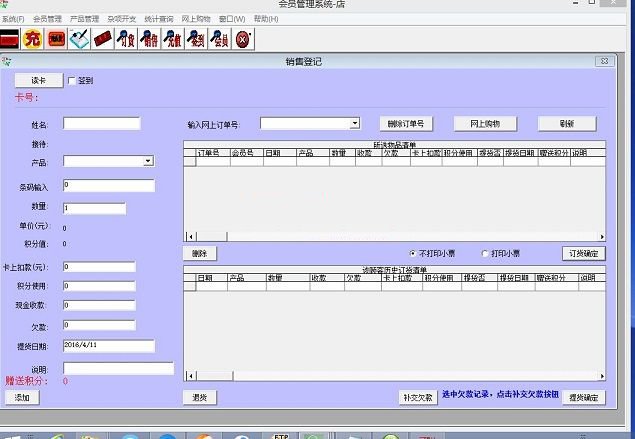Open the 输入网上订单号 combo box
This screenshot has height=439, width=635.
click(354, 124)
